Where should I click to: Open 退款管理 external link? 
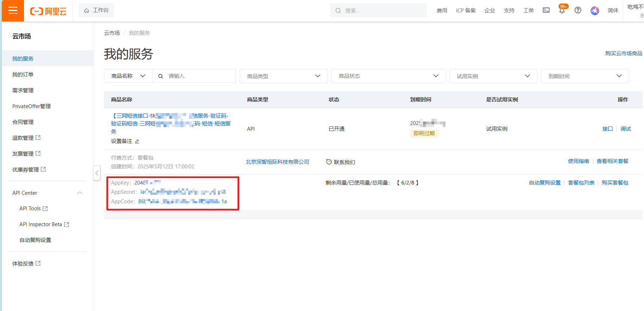[x=26, y=138]
